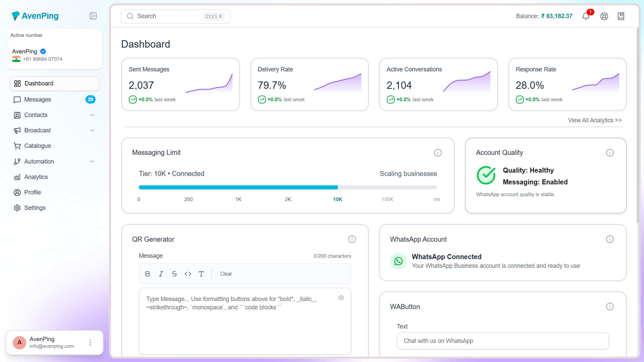Open the notifications bell

coord(586,16)
